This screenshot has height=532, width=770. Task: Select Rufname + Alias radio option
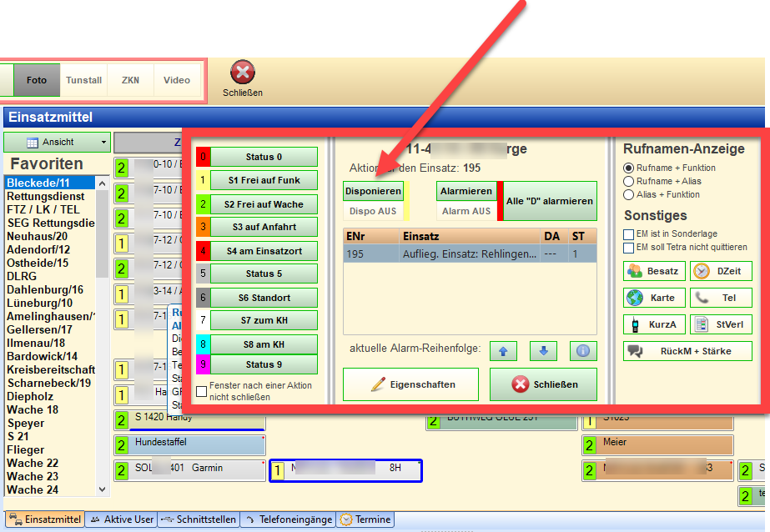630,181
